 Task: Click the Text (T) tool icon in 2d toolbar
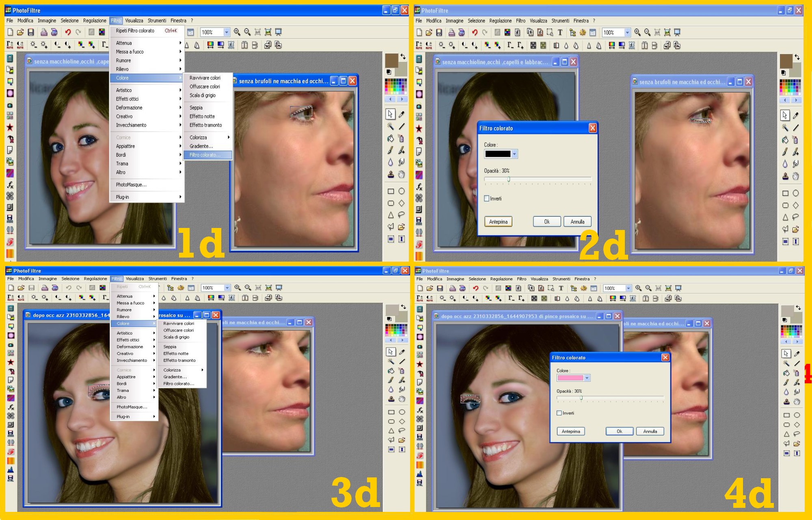[x=560, y=32]
